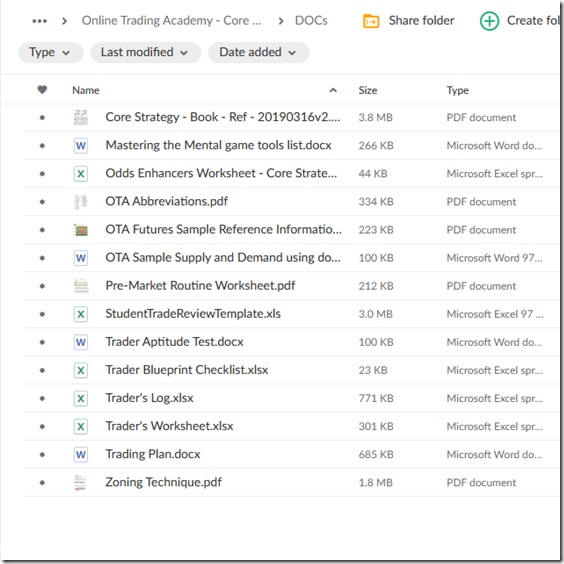
Task: Toggle favorite dot for Odds Enhancers Worksheet
Action: pos(42,174)
